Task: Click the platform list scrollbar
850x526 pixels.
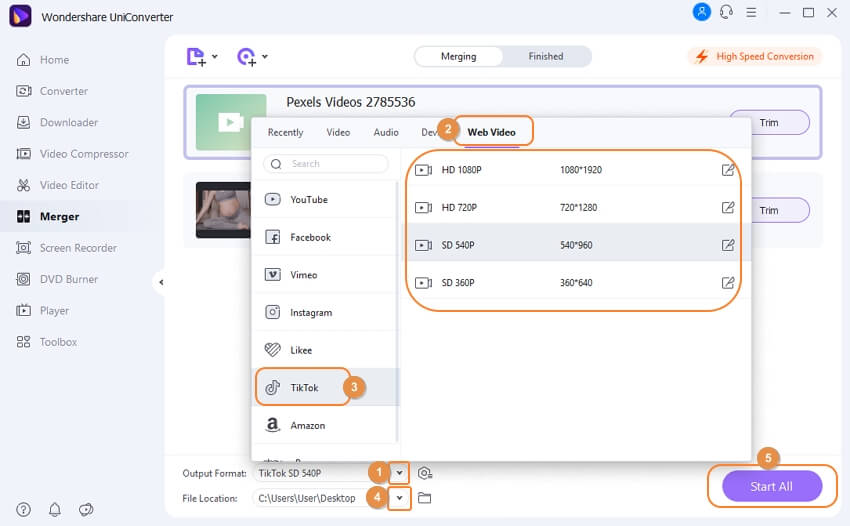Action: tap(397, 312)
